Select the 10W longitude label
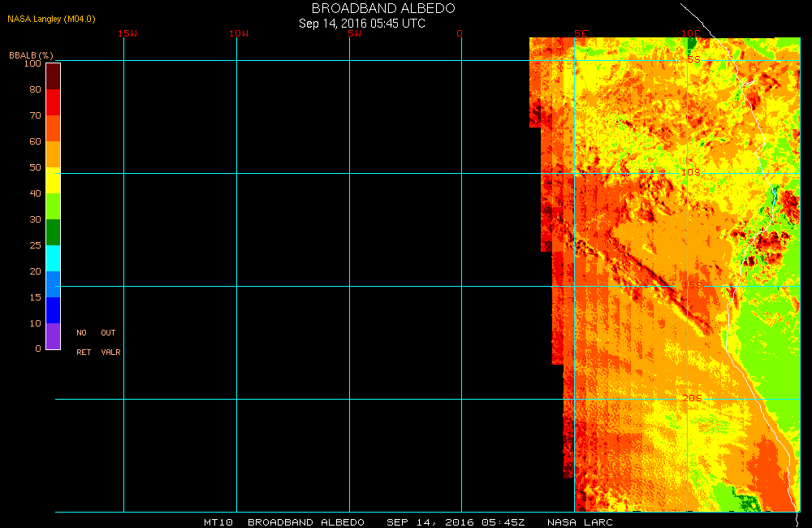 click(239, 33)
